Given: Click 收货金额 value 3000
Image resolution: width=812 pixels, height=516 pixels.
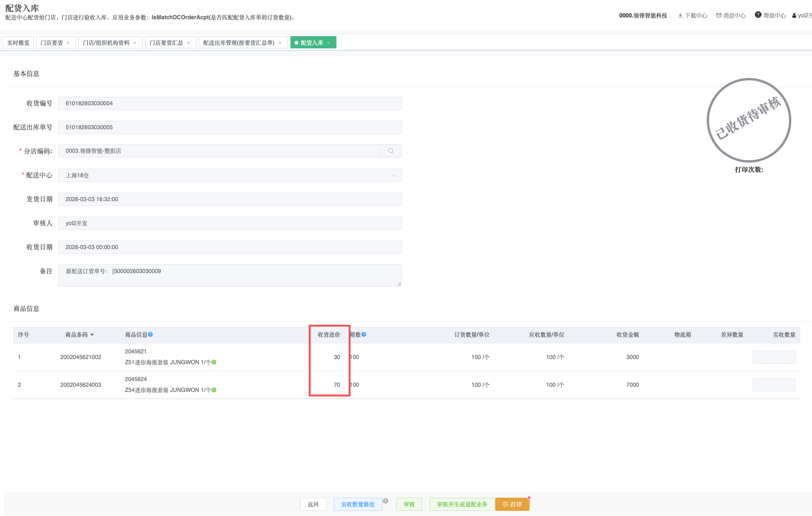Looking at the screenshot, I should pos(632,357).
